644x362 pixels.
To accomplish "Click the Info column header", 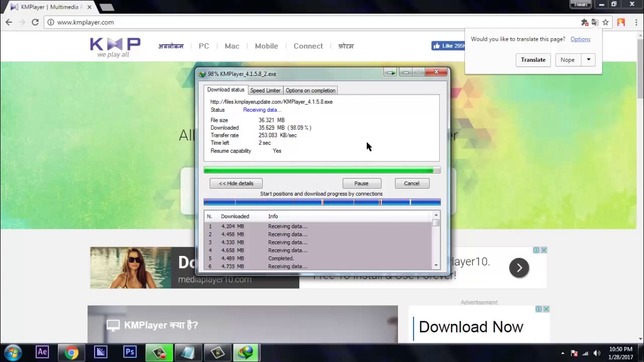I will click(273, 216).
